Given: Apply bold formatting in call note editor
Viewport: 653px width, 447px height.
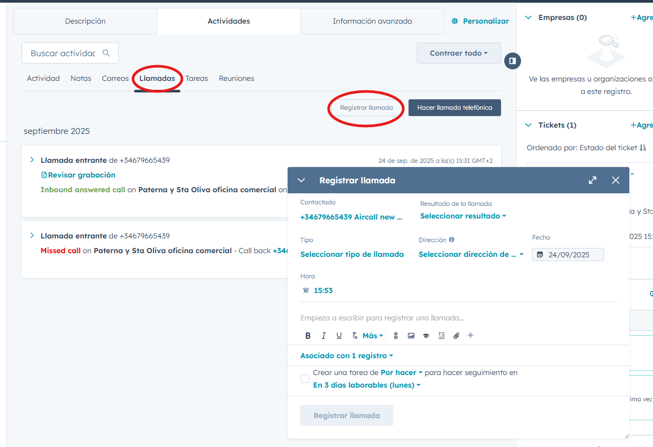Looking at the screenshot, I should [x=308, y=336].
